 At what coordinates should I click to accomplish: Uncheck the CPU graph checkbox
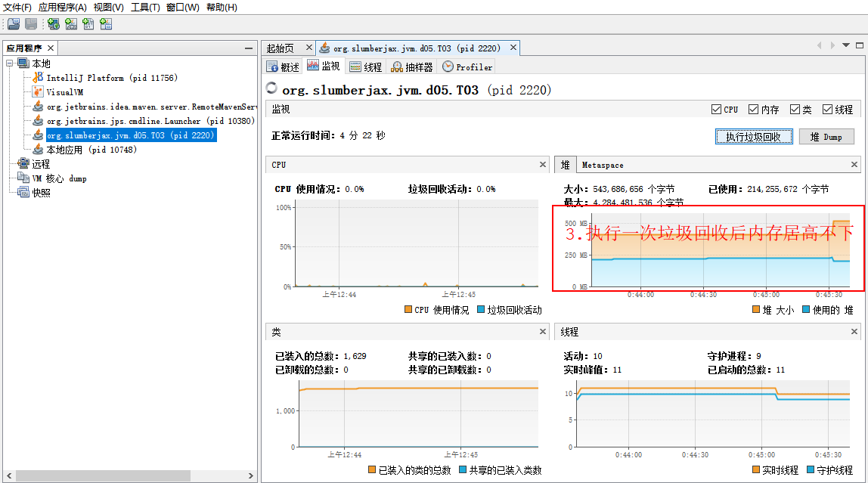(716, 110)
